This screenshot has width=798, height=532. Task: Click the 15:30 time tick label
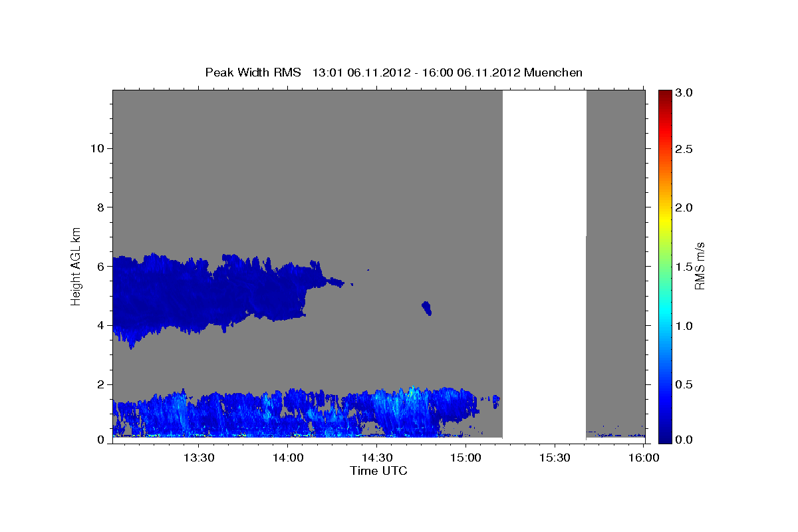click(554, 458)
